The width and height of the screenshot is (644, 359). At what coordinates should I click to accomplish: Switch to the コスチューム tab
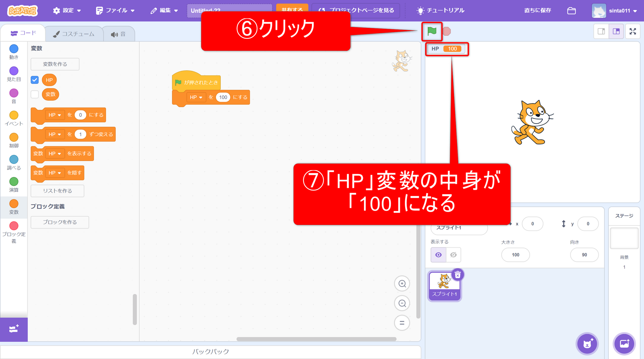click(x=74, y=34)
